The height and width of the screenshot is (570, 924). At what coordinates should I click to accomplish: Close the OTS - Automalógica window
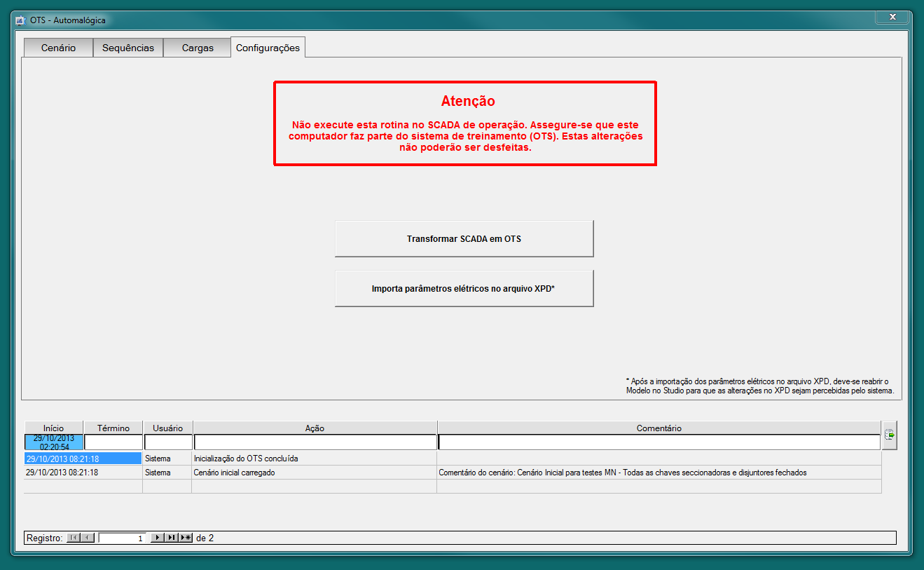pos(892,17)
